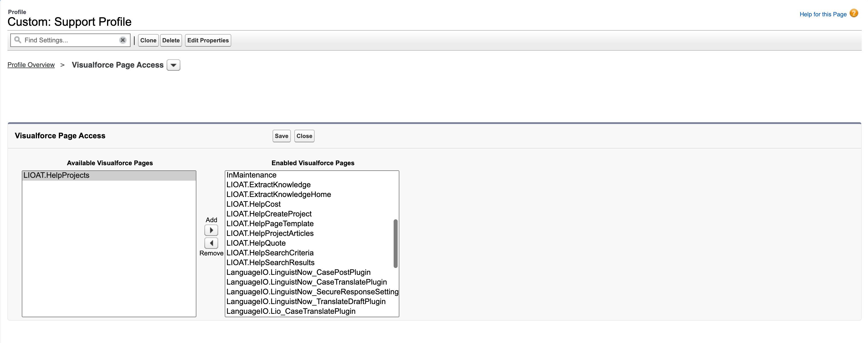The width and height of the screenshot is (868, 343).
Task: Click the Remove left arrow button
Action: coord(211,243)
